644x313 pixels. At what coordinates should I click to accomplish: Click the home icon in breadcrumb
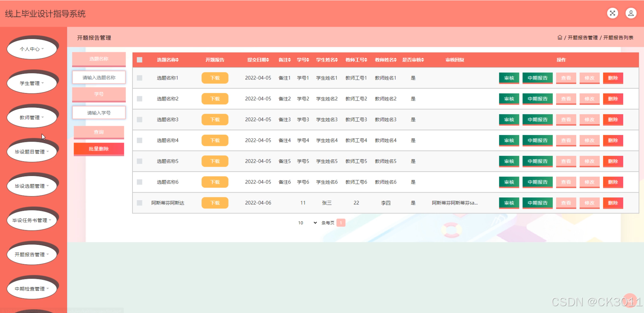point(560,38)
